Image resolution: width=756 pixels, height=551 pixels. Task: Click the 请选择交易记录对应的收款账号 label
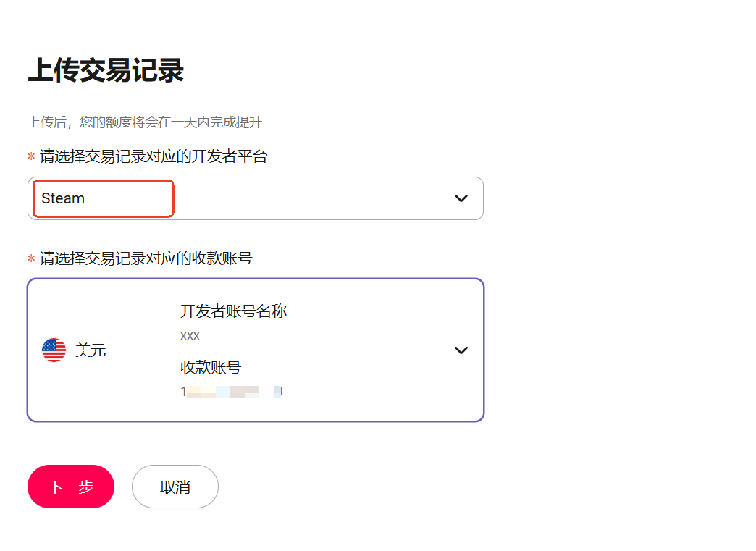[x=146, y=258]
